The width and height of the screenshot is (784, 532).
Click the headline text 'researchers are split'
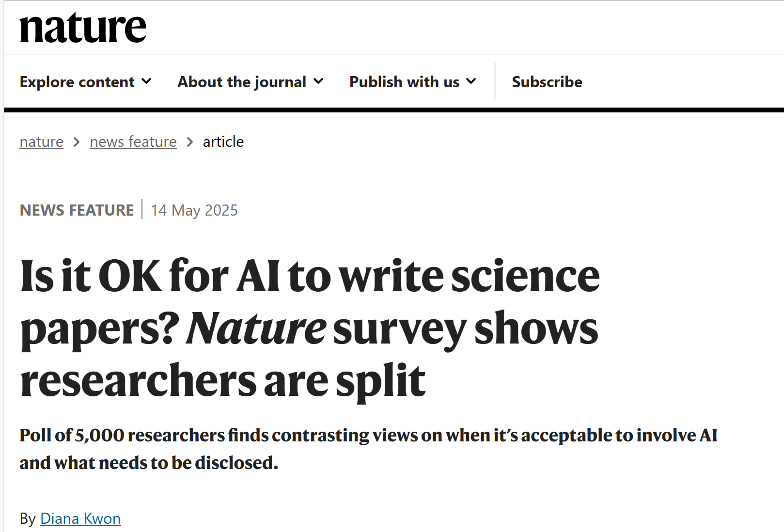(x=223, y=381)
